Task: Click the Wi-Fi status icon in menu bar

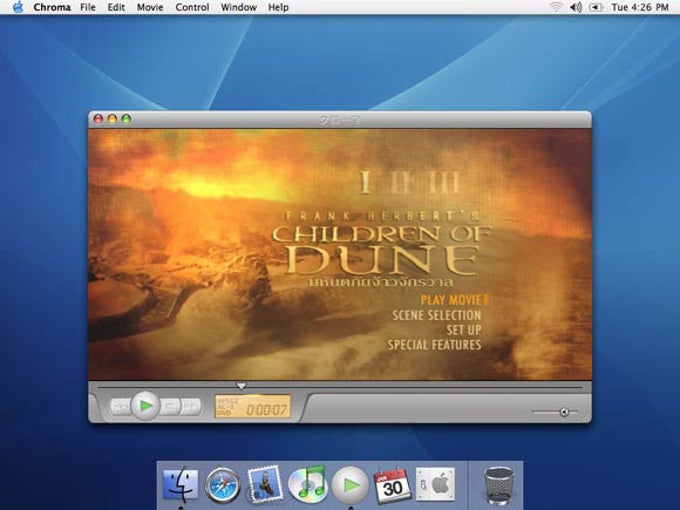Action: [x=556, y=7]
